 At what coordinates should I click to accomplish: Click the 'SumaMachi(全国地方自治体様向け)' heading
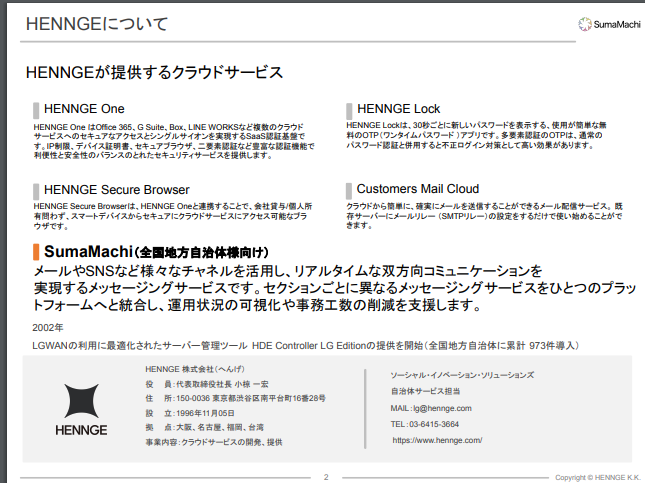click(156, 252)
